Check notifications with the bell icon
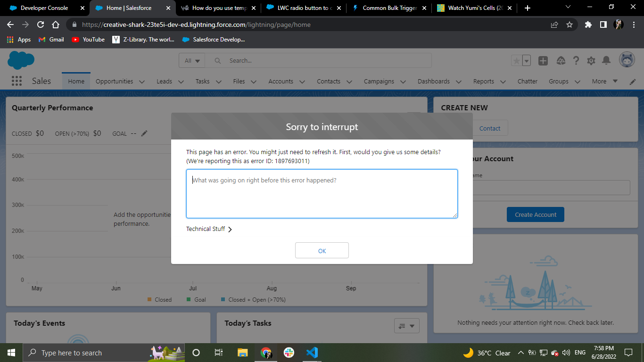 [606, 60]
